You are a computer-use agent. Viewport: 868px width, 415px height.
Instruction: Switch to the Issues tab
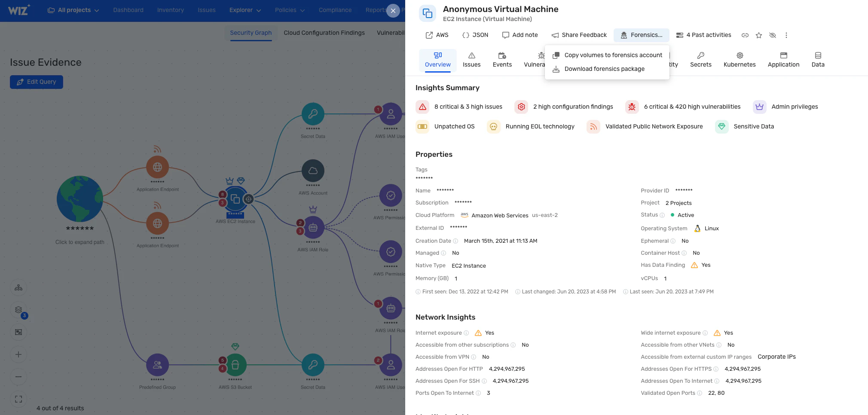[472, 60]
